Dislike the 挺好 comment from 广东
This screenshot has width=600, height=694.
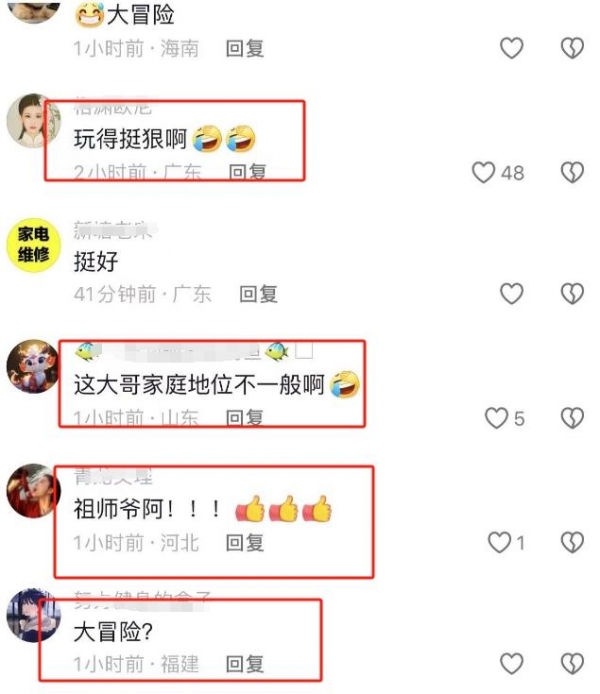tap(573, 294)
